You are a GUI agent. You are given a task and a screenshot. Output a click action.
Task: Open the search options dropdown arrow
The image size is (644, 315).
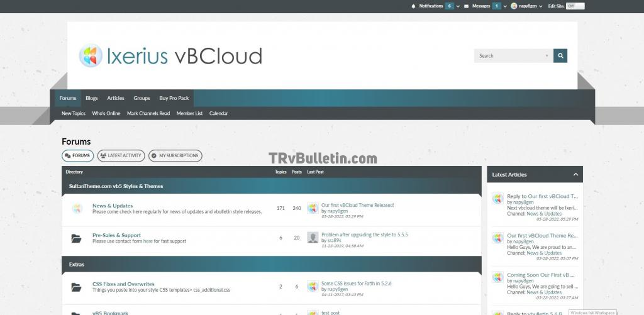point(547,56)
